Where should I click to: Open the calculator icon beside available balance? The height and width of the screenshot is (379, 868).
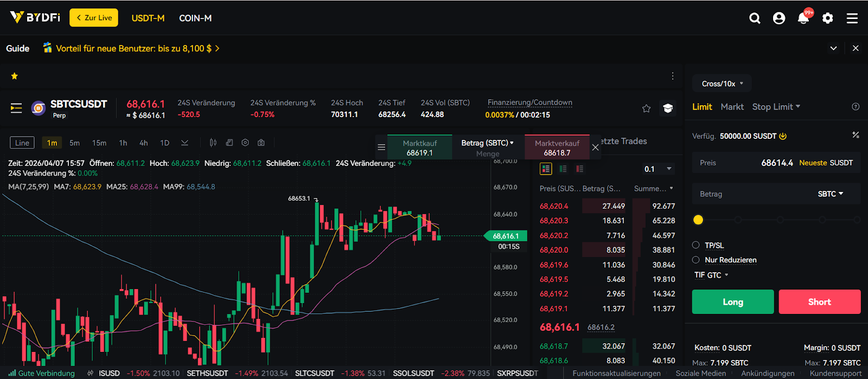856,135
